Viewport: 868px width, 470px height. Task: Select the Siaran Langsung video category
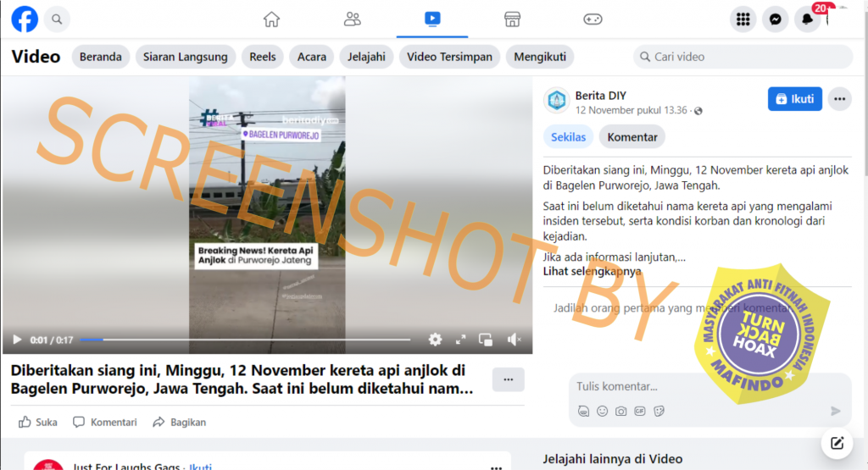pos(185,57)
